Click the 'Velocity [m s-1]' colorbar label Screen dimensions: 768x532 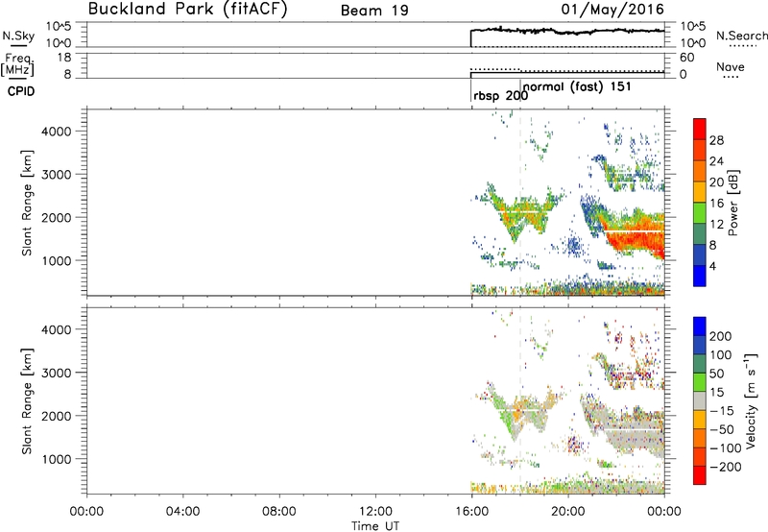pyautogui.click(x=751, y=400)
